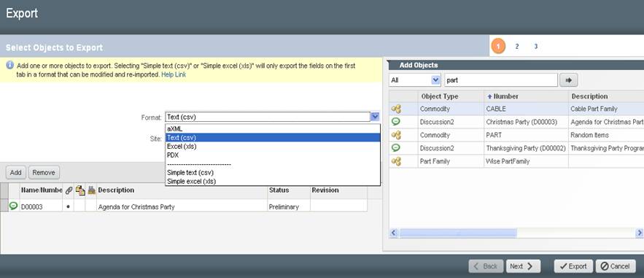Click the Number column header
The height and width of the screenshot is (278, 644).
click(x=526, y=96)
